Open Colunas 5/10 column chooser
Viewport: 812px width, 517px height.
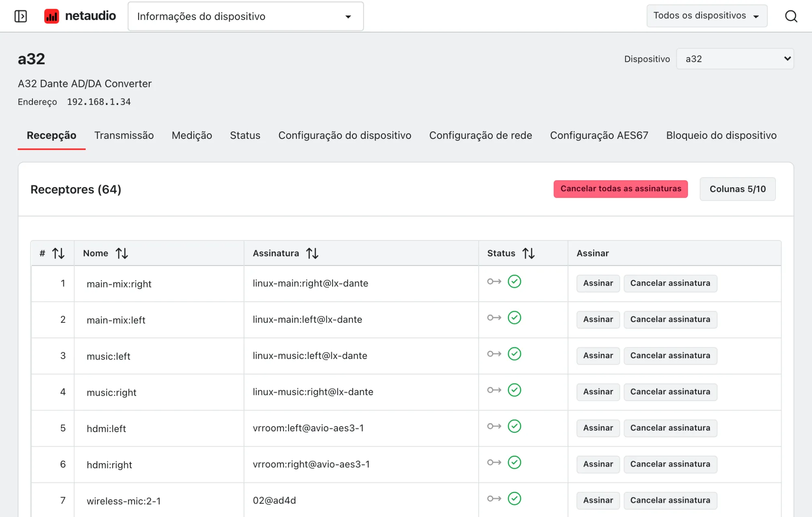click(738, 189)
